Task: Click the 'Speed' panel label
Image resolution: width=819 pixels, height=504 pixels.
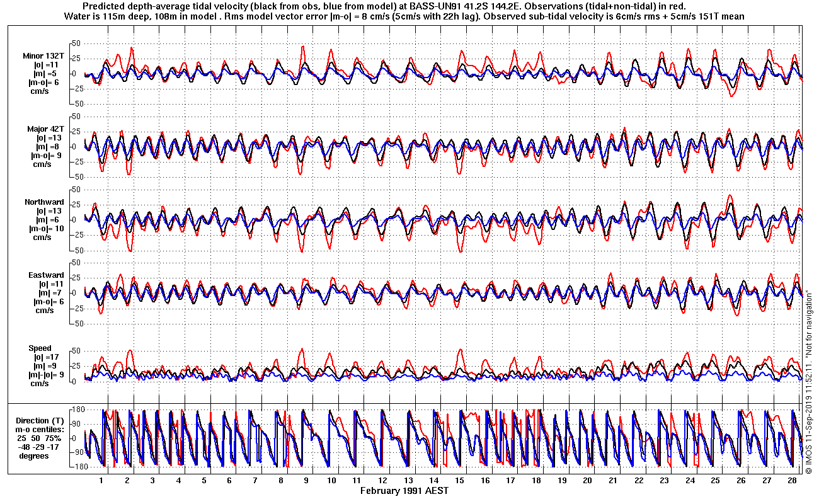Action: pyautogui.click(x=40, y=348)
